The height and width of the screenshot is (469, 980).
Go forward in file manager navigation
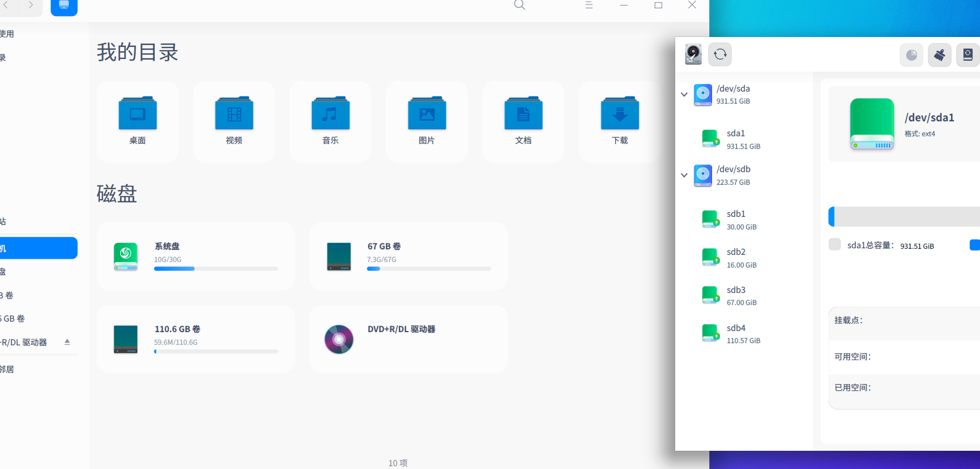pos(31,5)
